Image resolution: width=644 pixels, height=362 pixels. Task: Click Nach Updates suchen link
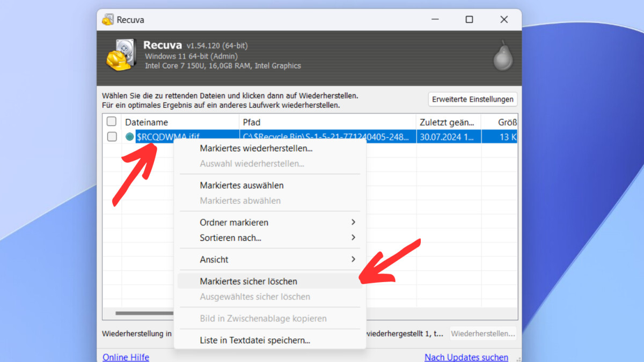coord(466,357)
